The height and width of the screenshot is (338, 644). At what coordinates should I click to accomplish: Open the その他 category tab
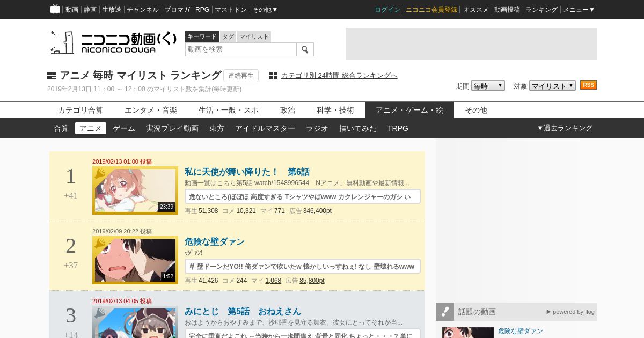pyautogui.click(x=476, y=110)
